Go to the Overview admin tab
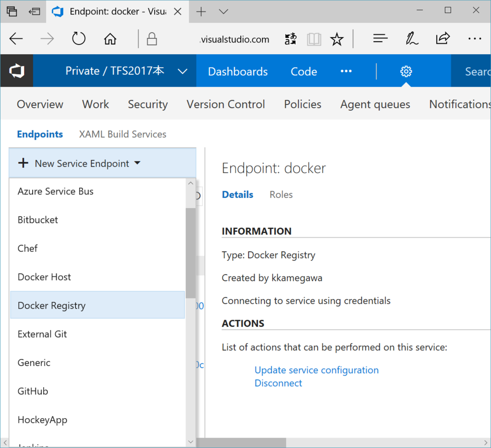 coord(40,104)
